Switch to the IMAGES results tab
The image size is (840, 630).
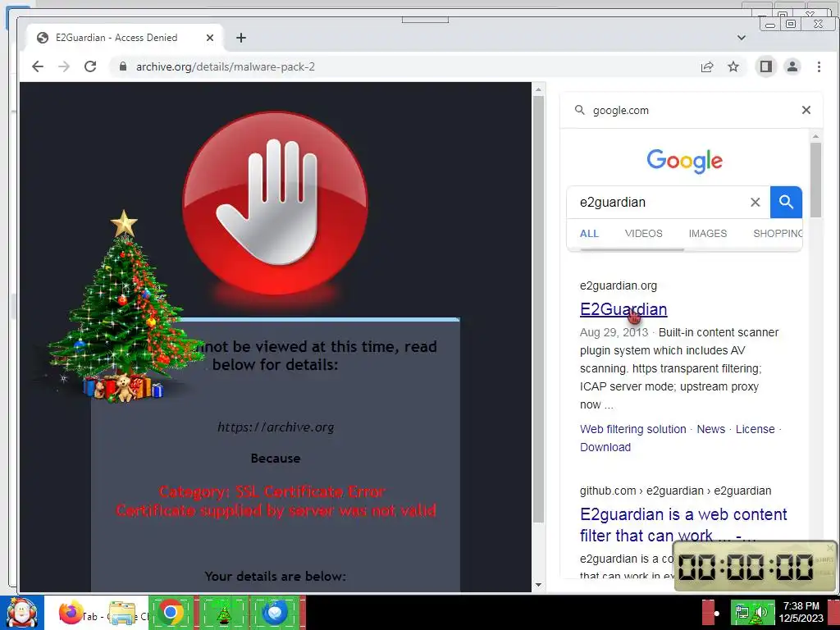(x=708, y=234)
